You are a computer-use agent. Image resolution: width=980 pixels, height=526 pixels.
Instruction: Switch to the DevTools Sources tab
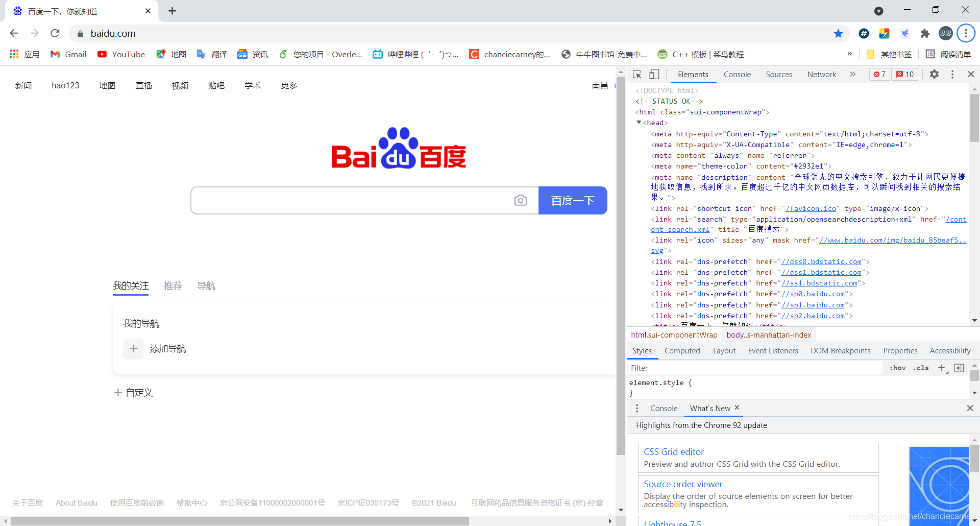779,75
